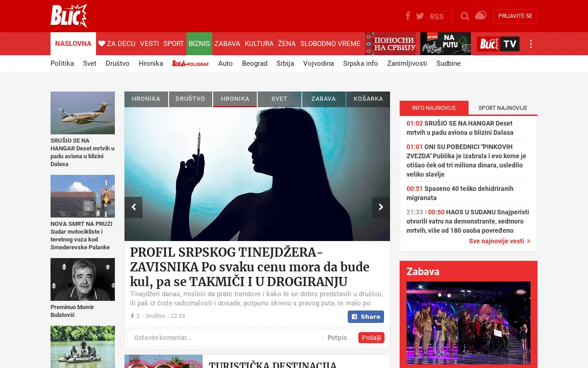Open the 'HAOS U SUDANU' news item

point(468,221)
